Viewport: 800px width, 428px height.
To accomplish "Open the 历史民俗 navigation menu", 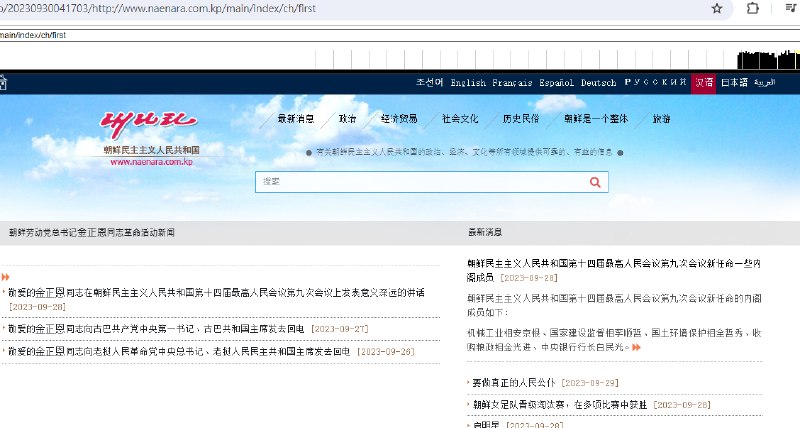I will point(520,119).
